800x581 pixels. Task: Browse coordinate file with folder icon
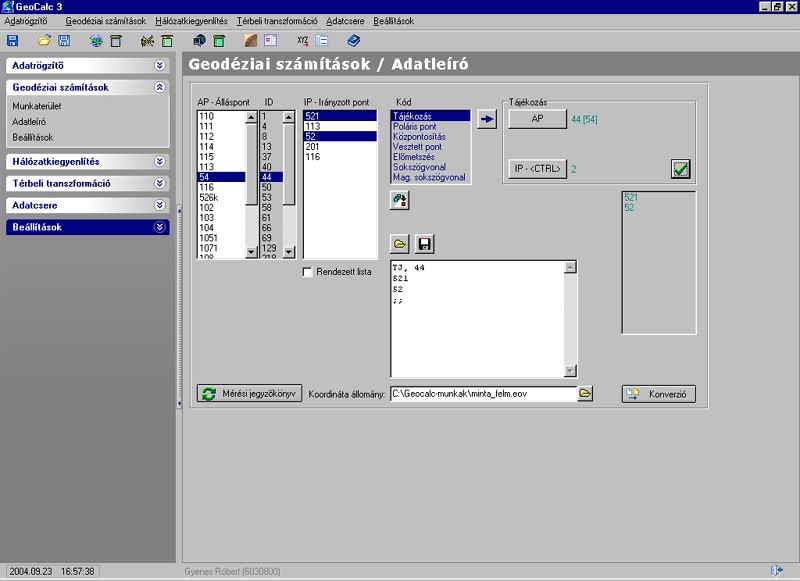[x=585, y=393]
